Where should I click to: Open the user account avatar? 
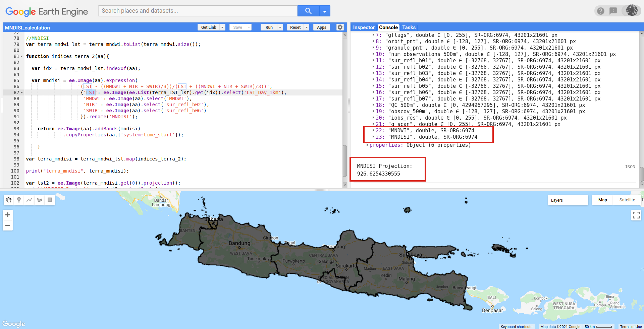coord(632,10)
